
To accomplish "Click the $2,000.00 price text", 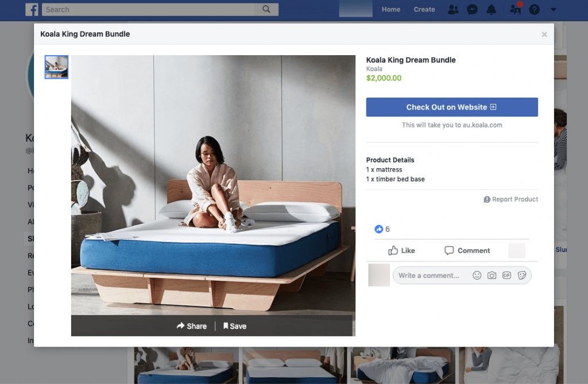I will tap(384, 78).
